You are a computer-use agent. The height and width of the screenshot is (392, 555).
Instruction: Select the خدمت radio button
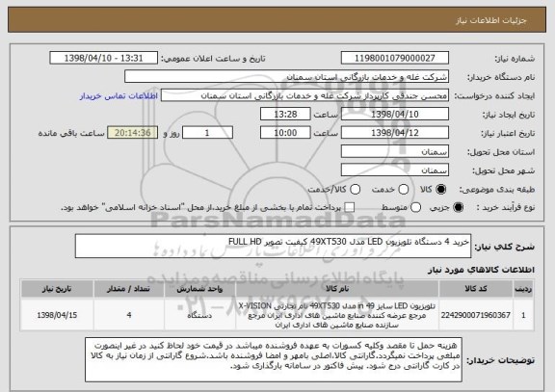click(403, 190)
